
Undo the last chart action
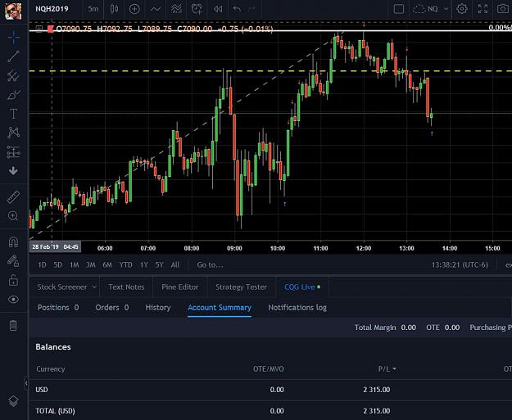point(237,9)
